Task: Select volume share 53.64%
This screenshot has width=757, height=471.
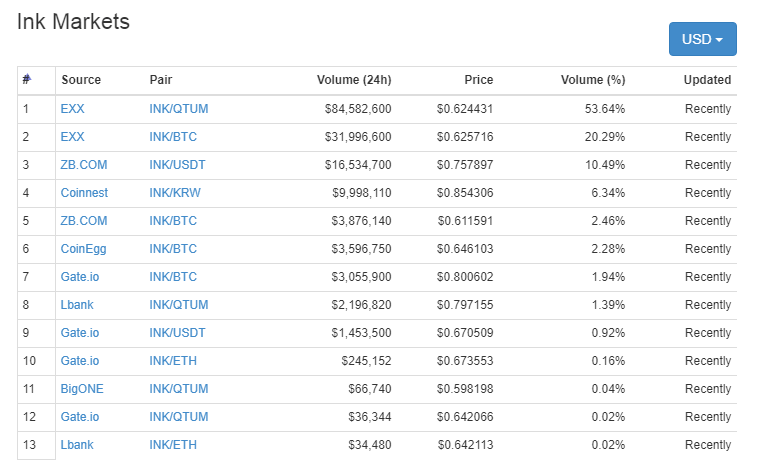Action: (605, 109)
